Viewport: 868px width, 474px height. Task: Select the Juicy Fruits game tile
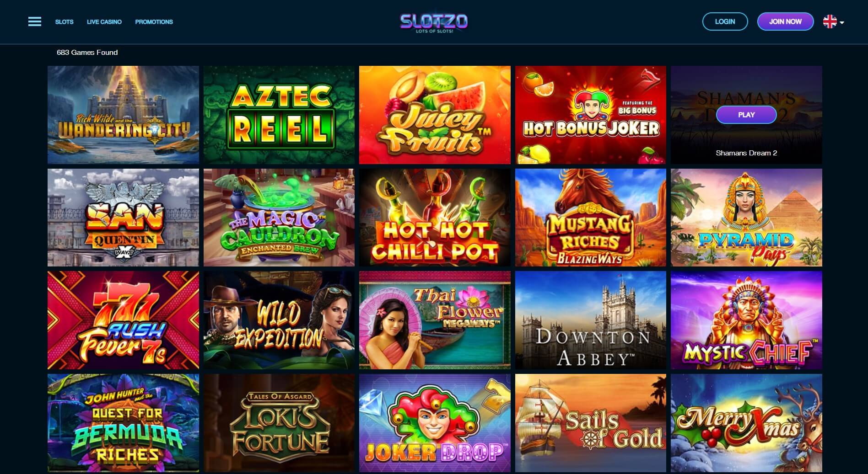(435, 115)
